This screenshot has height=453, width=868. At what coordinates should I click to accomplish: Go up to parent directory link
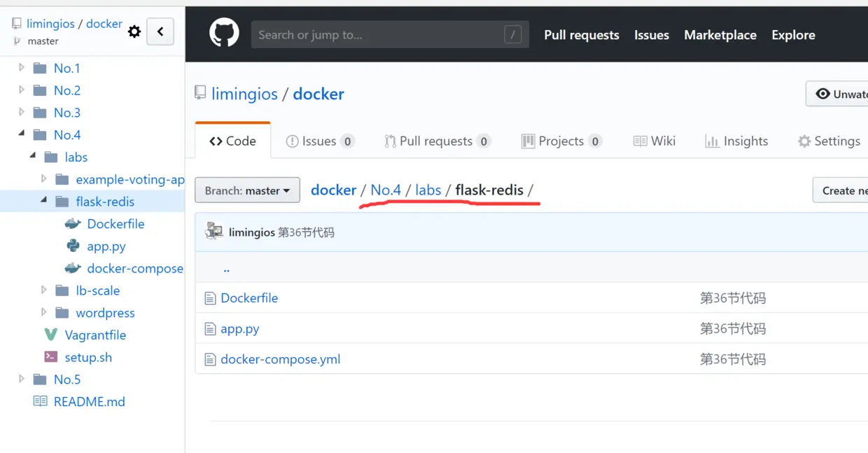coord(226,269)
